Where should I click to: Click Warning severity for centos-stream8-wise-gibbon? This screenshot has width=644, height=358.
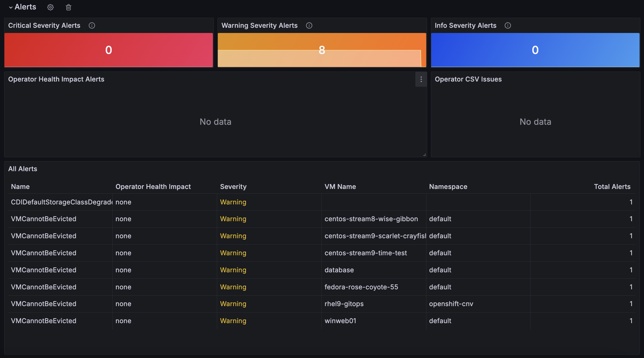pyautogui.click(x=233, y=218)
